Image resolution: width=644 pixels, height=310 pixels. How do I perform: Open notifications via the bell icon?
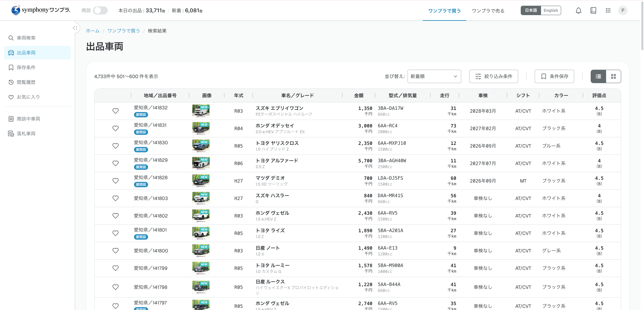click(x=578, y=10)
